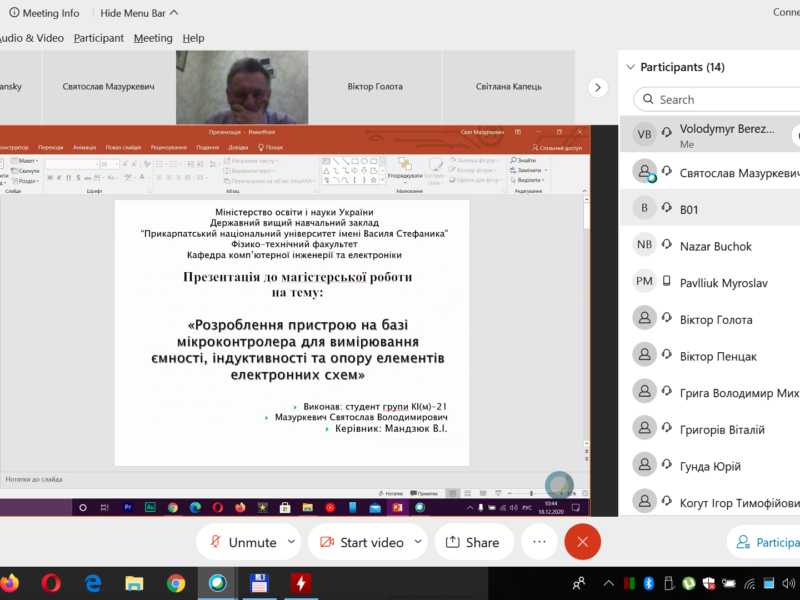
Task: Select participant Nazar Buchok in list
Action: click(x=715, y=246)
